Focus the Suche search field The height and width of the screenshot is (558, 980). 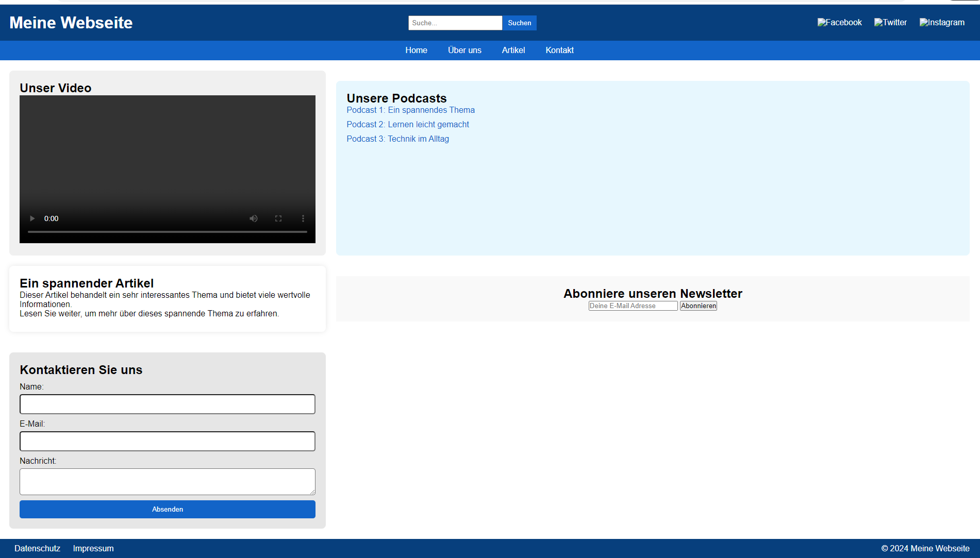pyautogui.click(x=455, y=23)
